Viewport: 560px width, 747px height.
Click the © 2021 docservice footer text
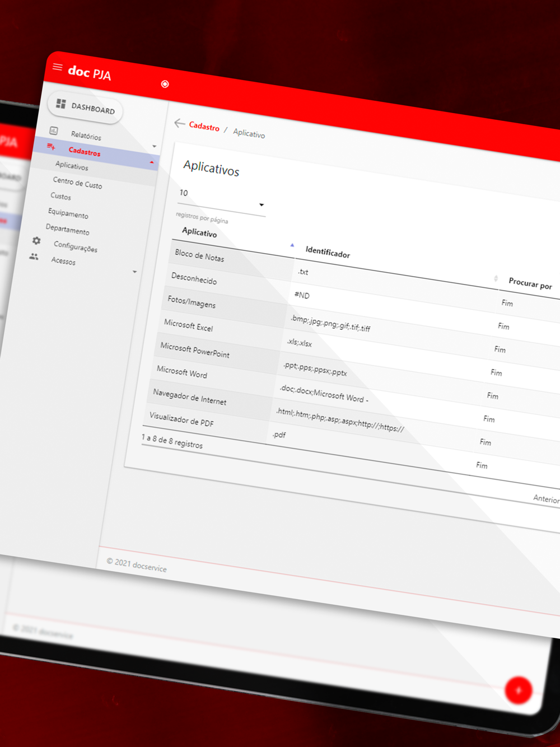(137, 565)
